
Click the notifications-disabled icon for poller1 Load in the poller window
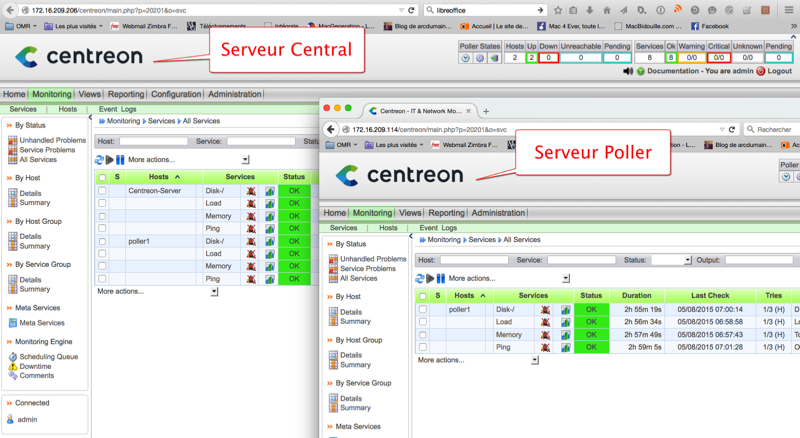tap(547, 322)
